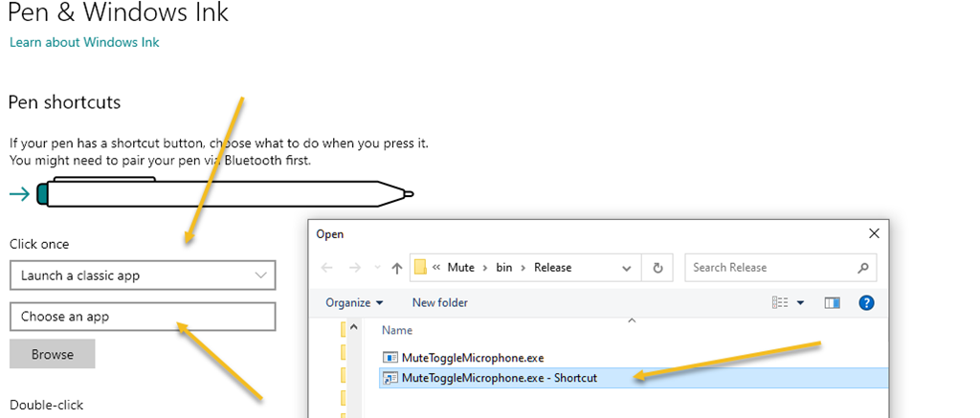Expand the address bar history dropdown
The image size is (980, 418).
626,268
